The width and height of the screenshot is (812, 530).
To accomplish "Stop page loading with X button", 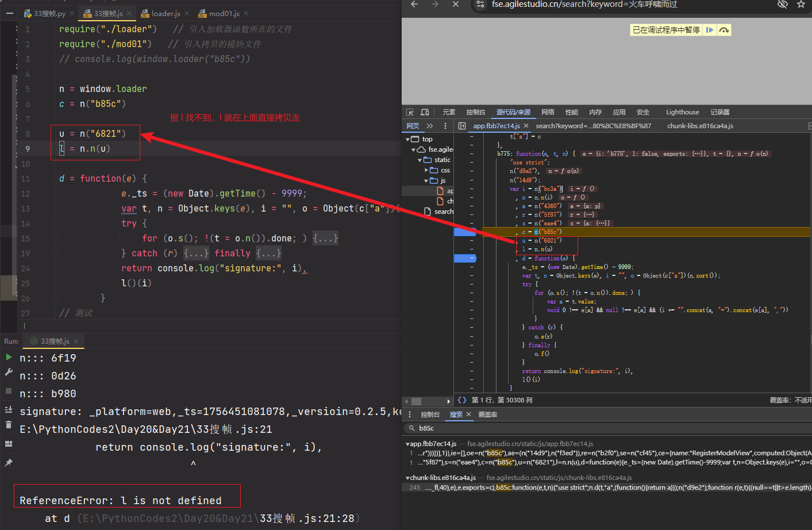I will point(456,5).
